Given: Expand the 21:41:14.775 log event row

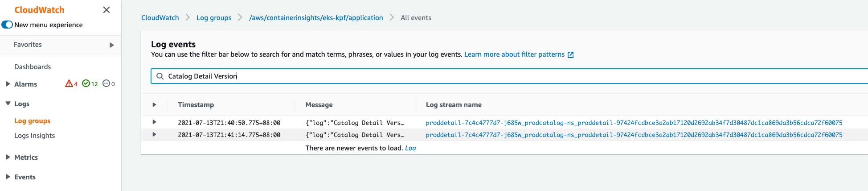Looking at the screenshot, I should tap(154, 134).
